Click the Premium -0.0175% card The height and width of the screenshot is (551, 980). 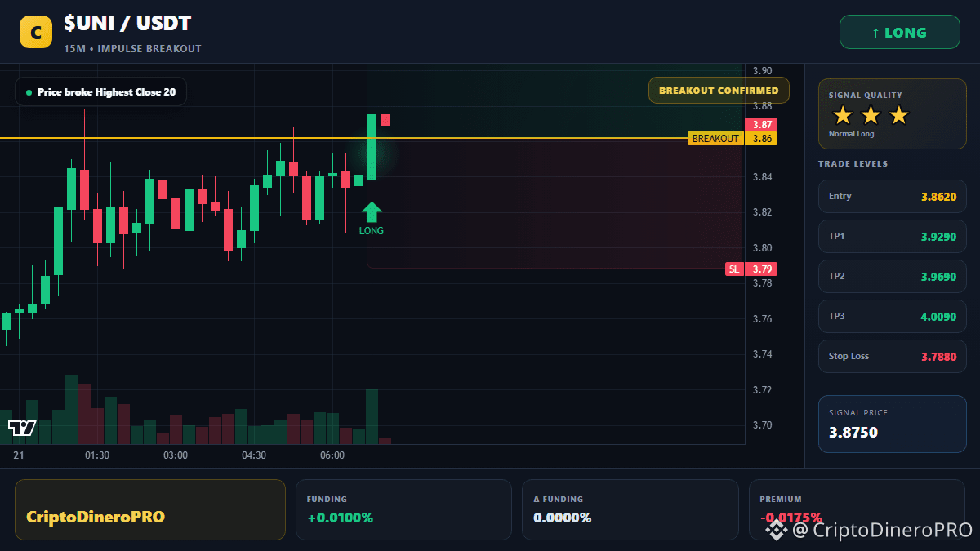[857, 509]
